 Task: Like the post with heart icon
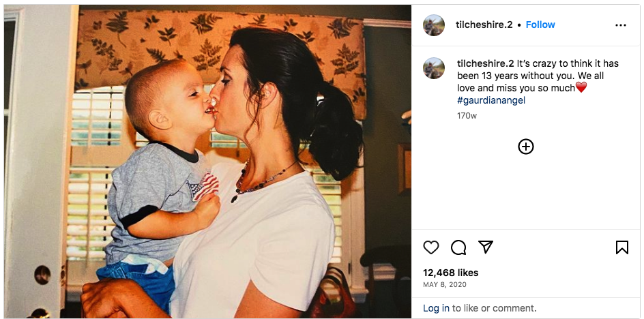431,247
